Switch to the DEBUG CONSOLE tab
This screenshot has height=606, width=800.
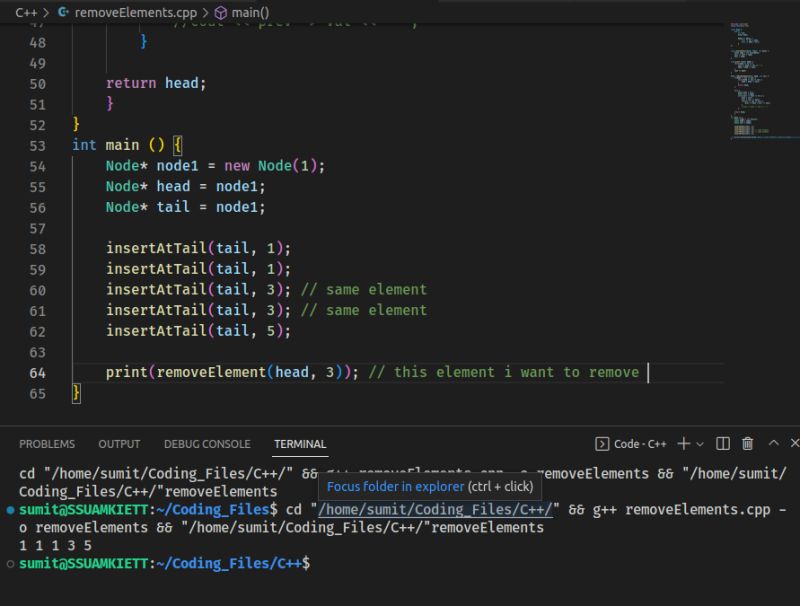coord(206,443)
